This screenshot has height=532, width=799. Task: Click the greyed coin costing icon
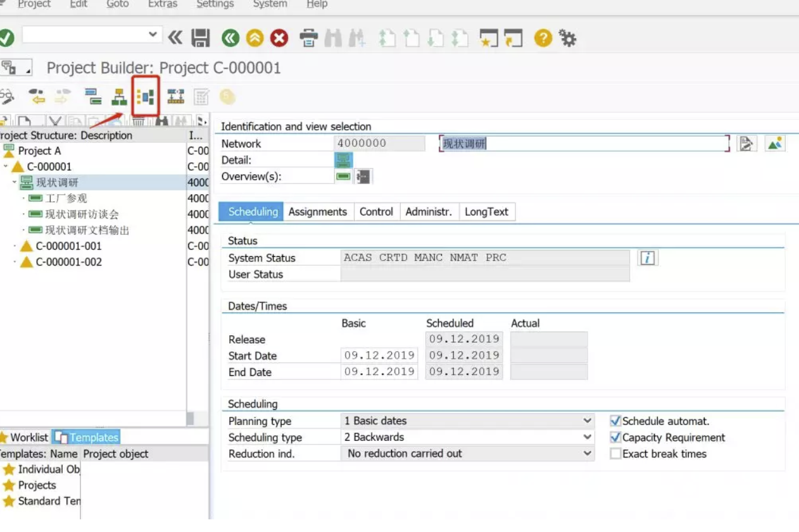coord(227,96)
